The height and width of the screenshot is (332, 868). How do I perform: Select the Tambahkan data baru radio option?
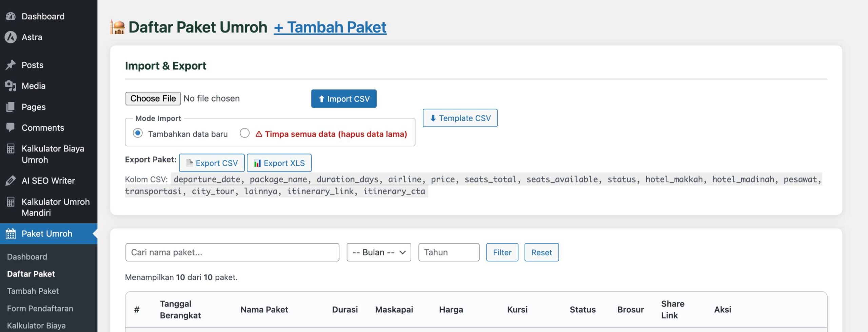[x=138, y=133]
